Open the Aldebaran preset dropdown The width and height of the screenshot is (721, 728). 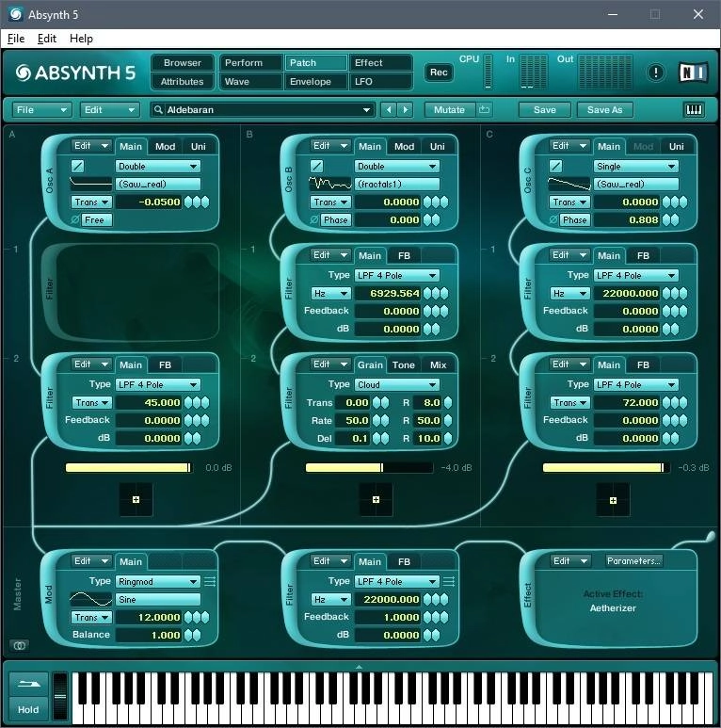[366, 110]
